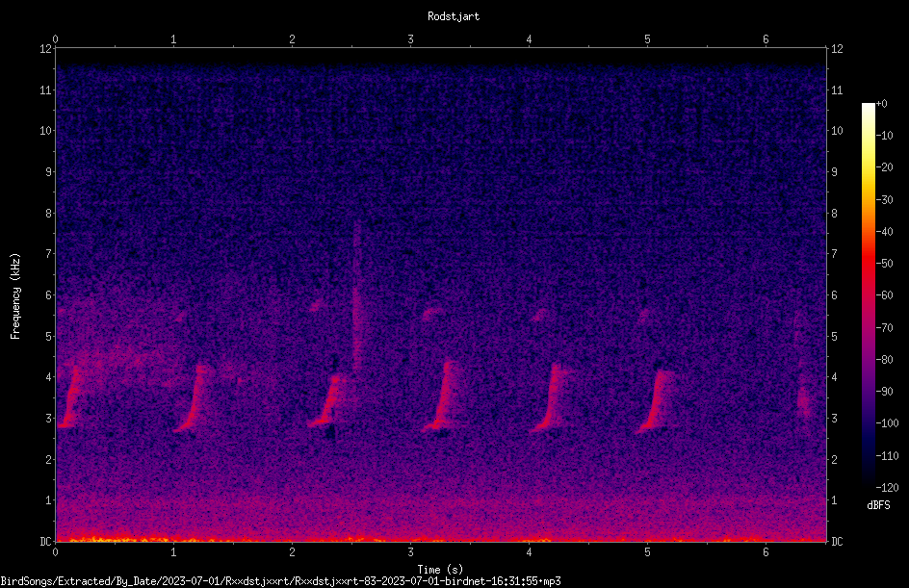The height and width of the screenshot is (588, 909).
Task: Click the mp3 file path at bottom
Action: 280,581
